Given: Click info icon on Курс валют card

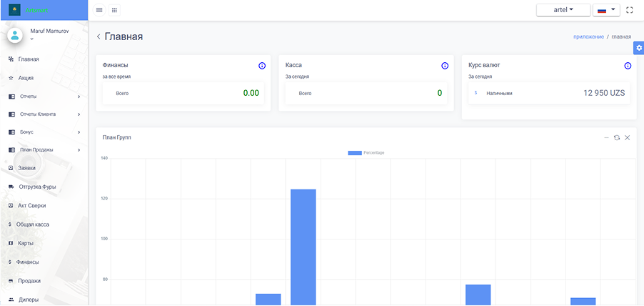Looking at the screenshot, I should (628, 66).
